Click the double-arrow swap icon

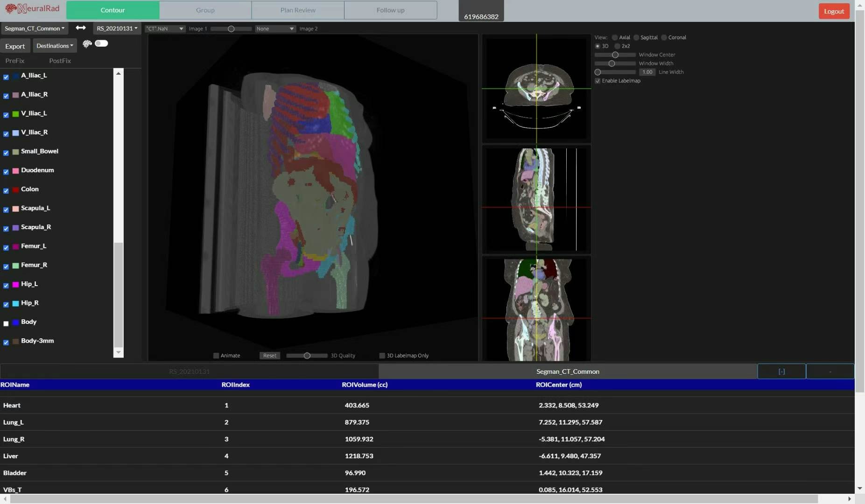pos(81,28)
